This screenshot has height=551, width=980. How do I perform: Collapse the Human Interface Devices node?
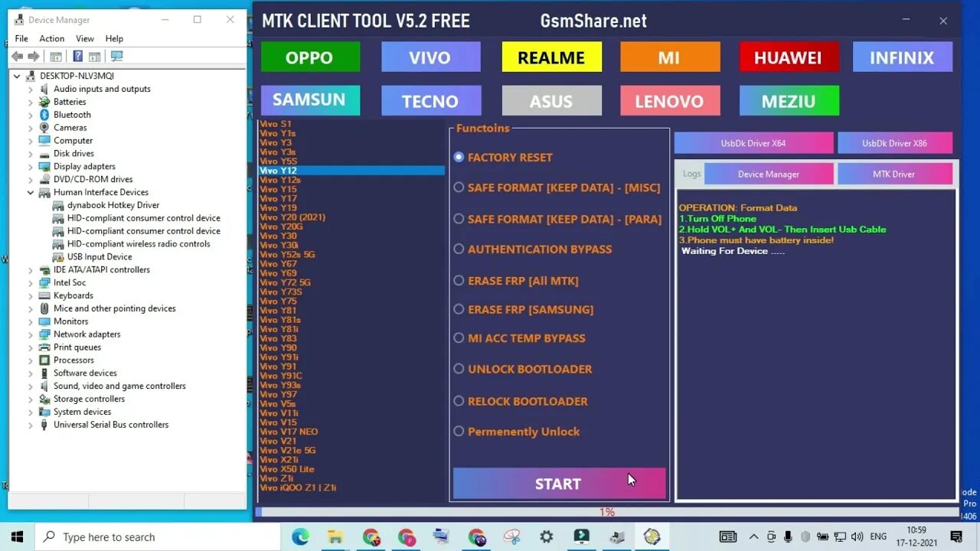click(x=31, y=192)
